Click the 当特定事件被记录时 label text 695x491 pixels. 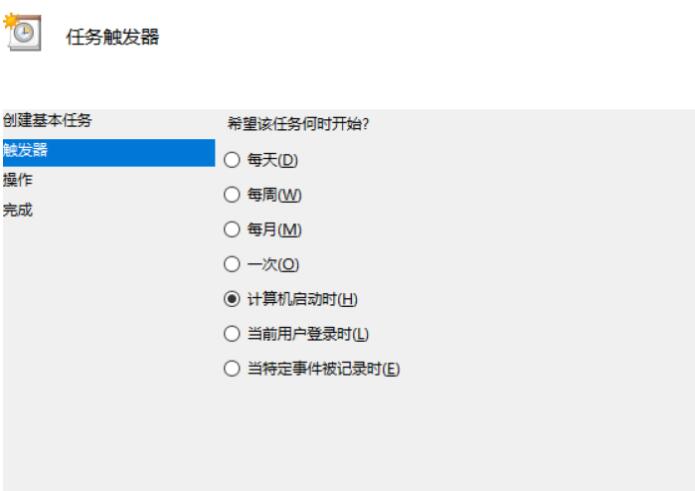coord(314,368)
